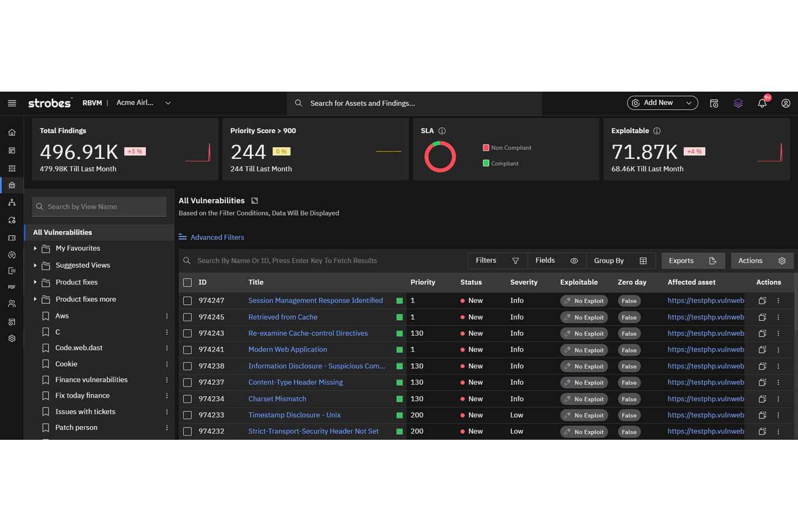
Task: Expand Product fixes more folder
Action: click(x=35, y=299)
